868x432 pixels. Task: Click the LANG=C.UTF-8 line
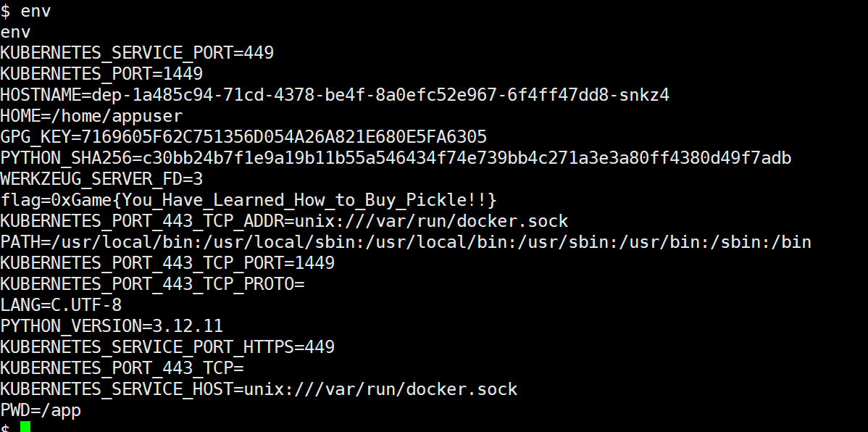(x=61, y=305)
